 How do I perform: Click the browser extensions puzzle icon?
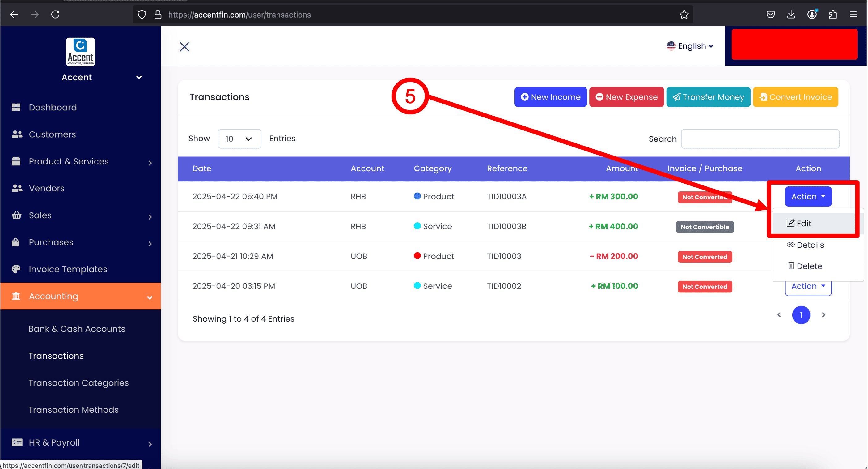833,15
